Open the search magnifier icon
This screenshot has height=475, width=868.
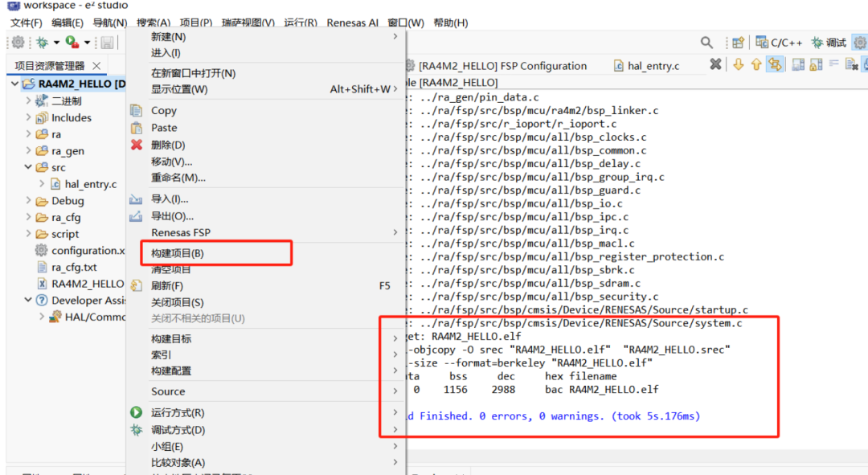click(706, 43)
